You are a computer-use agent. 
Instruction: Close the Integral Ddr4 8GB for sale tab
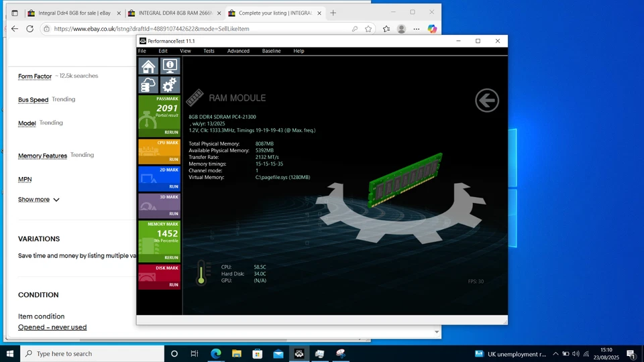coord(119,13)
